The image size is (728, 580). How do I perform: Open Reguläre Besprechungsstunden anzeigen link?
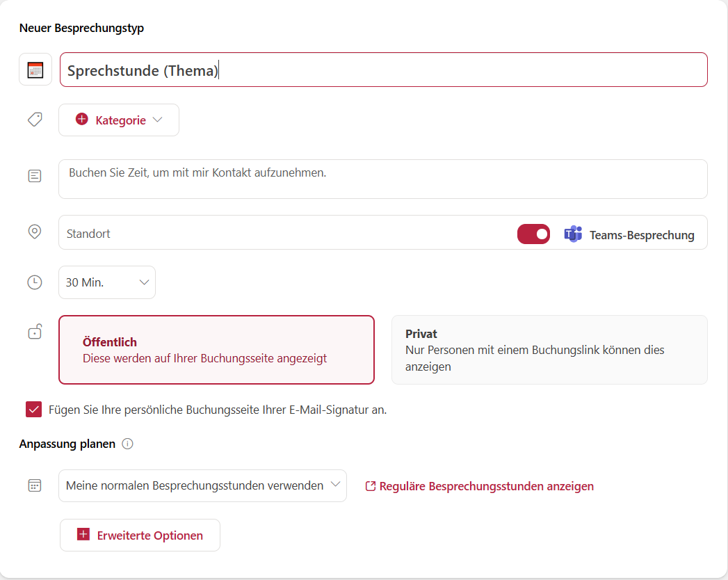486,486
